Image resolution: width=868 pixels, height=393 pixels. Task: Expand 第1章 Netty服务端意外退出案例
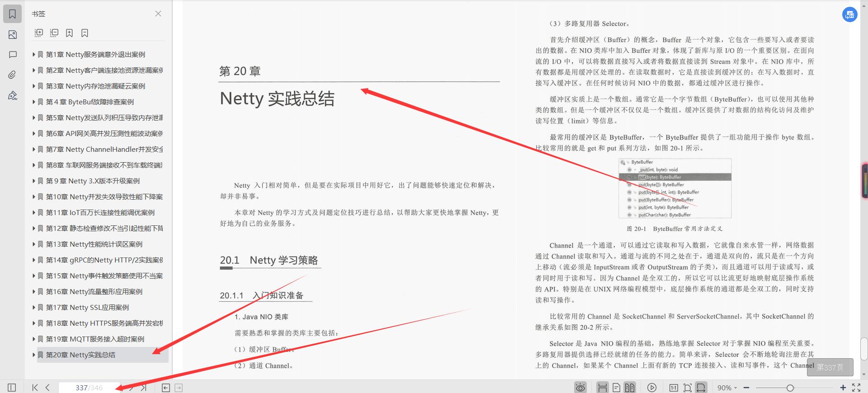point(33,54)
